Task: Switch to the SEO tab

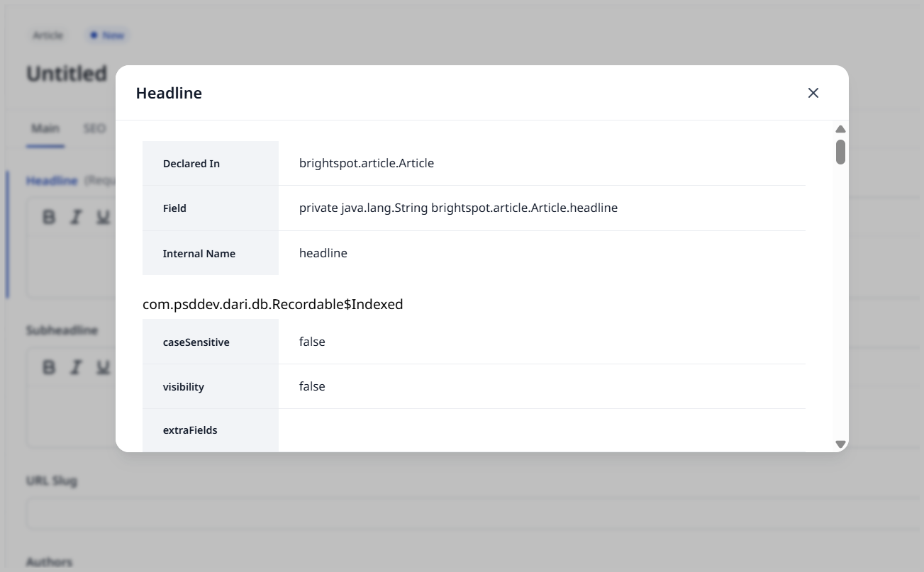Action: 93,128
